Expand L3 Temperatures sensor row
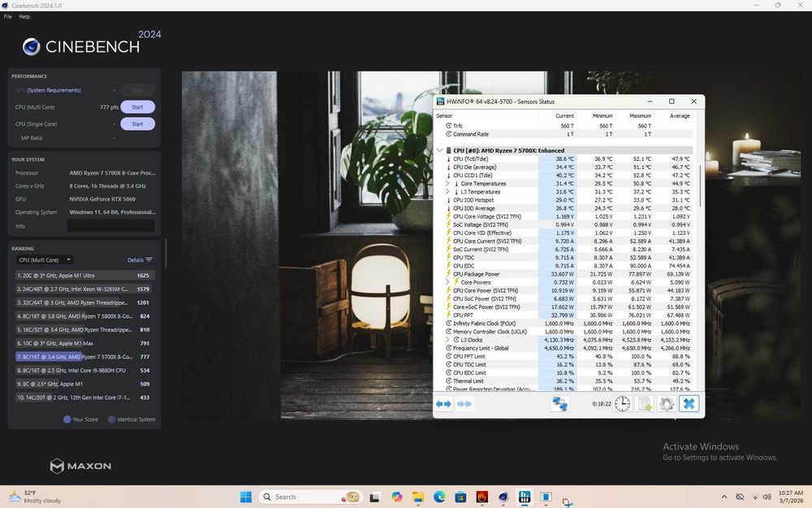 [447, 192]
